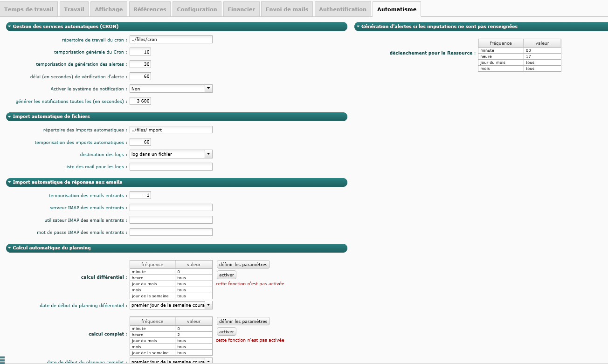Select the Authentification tab
608x364 pixels.
[x=343, y=9]
